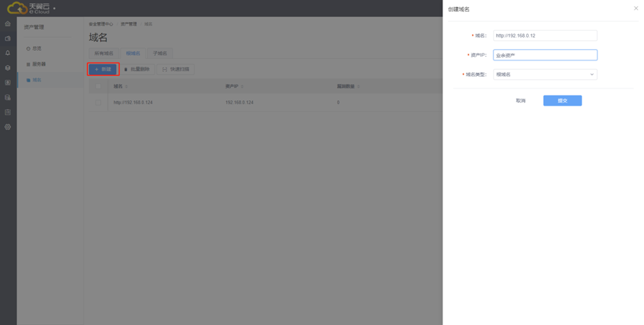Click the scan icon on 快速扫描
This screenshot has height=325, width=644.
point(164,69)
